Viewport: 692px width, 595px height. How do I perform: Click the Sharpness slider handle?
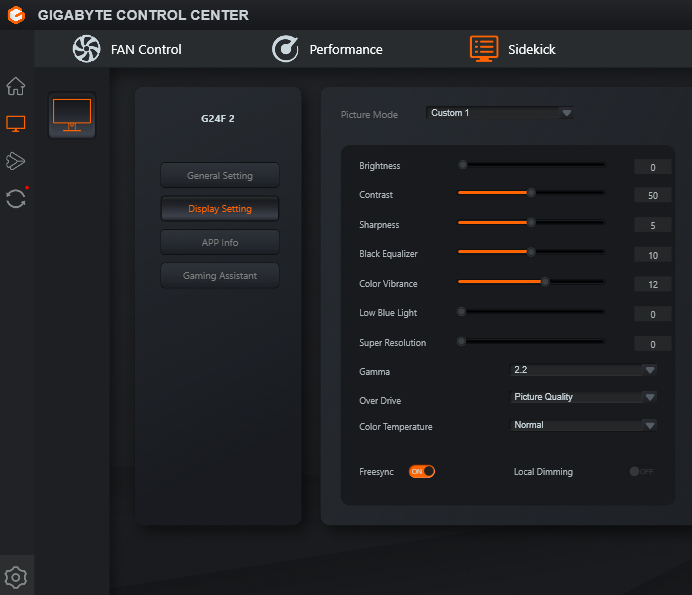point(531,222)
